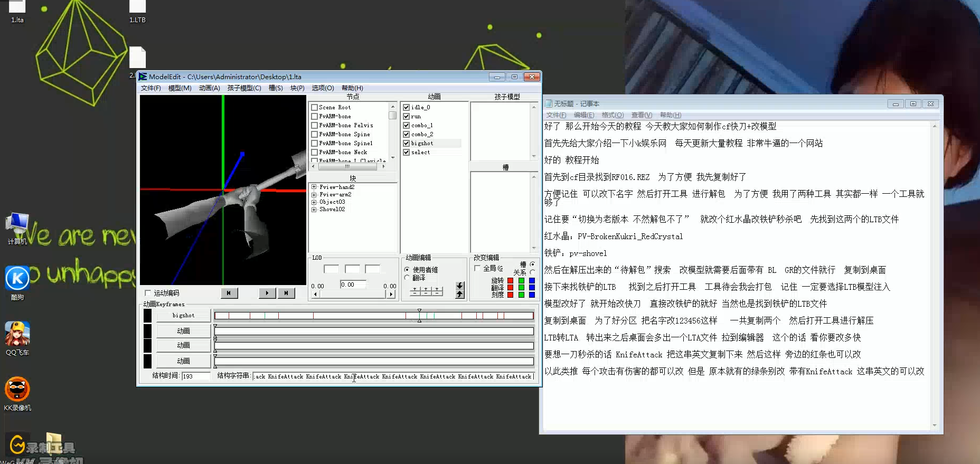Click the node list horizontal scrollbar right arrow
980x464 pixels.
tap(384, 166)
